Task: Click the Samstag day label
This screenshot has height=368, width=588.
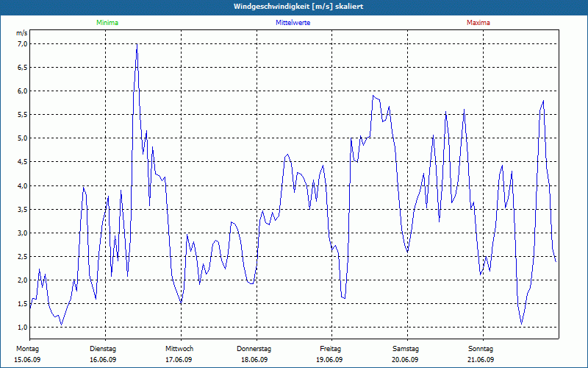Action: (x=406, y=349)
